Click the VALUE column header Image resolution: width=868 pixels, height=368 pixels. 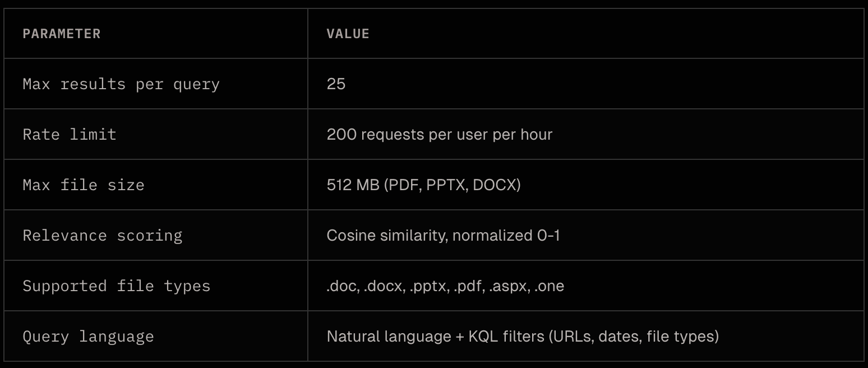[348, 34]
